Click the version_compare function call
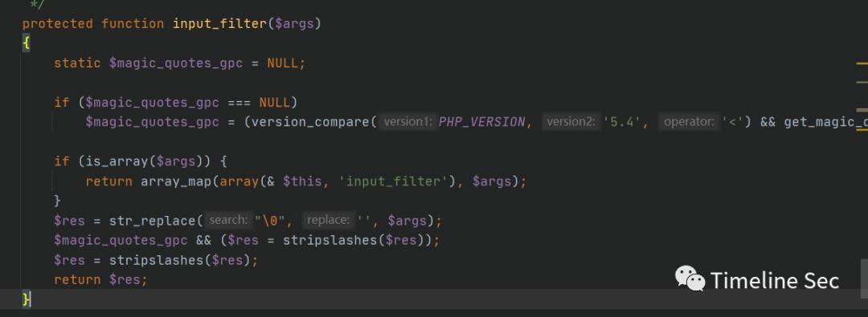The width and height of the screenshot is (868, 317). [x=310, y=122]
